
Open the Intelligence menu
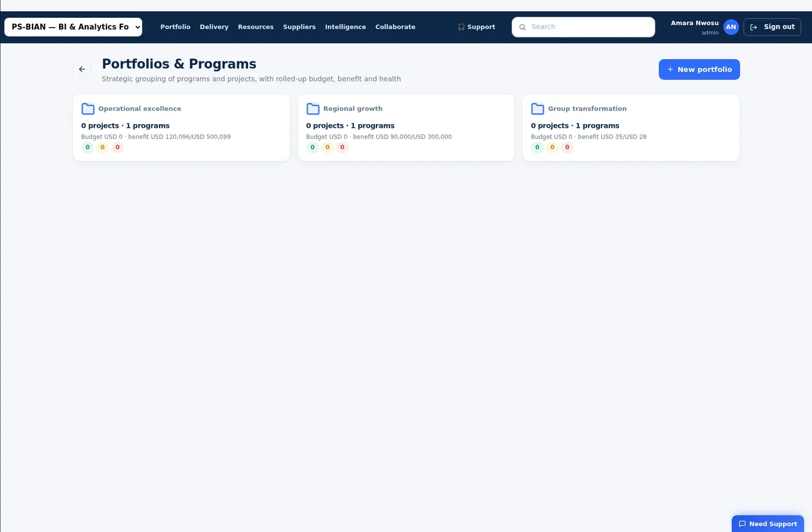coord(346,27)
